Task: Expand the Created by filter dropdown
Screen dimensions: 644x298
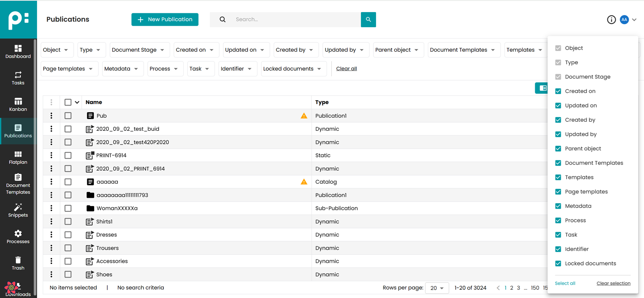Action: pos(294,50)
